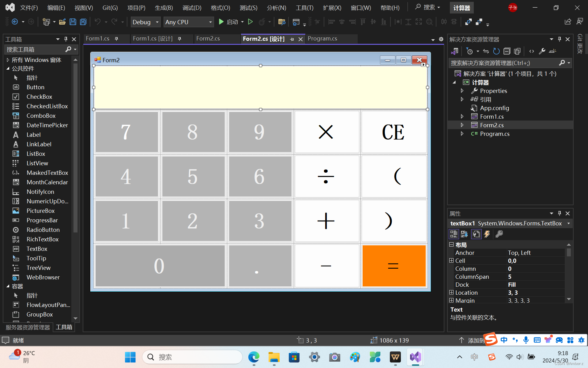
Task: Expand the Form2.cs node in solution tree
Action: pos(462,125)
